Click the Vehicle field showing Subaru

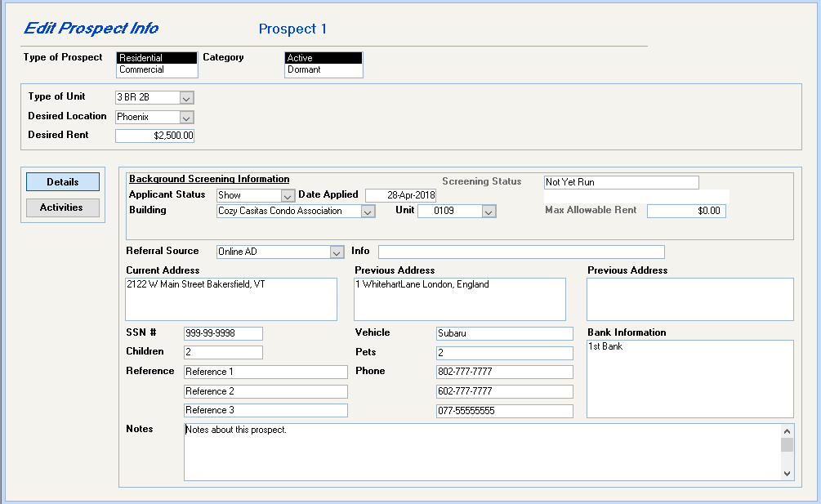(505, 333)
